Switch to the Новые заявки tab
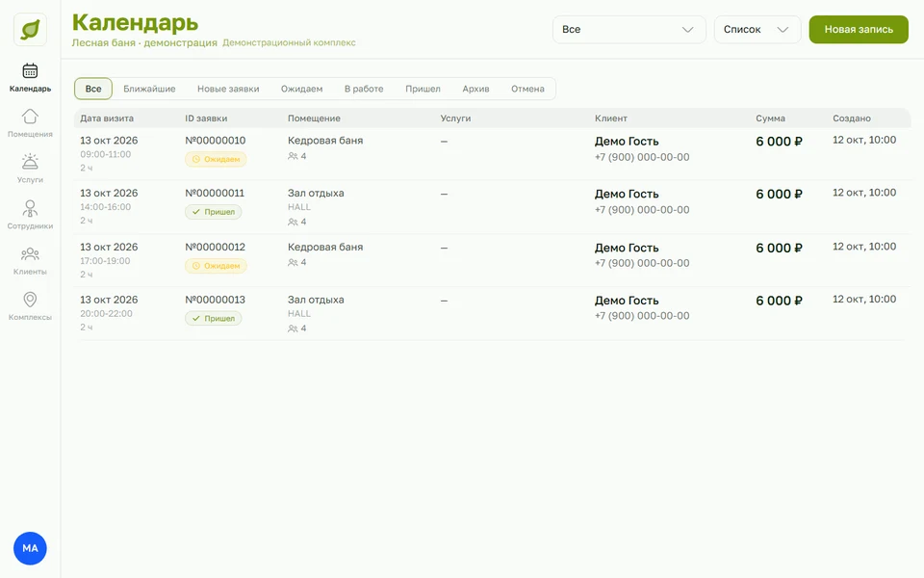This screenshot has height=578, width=924. 228,89
